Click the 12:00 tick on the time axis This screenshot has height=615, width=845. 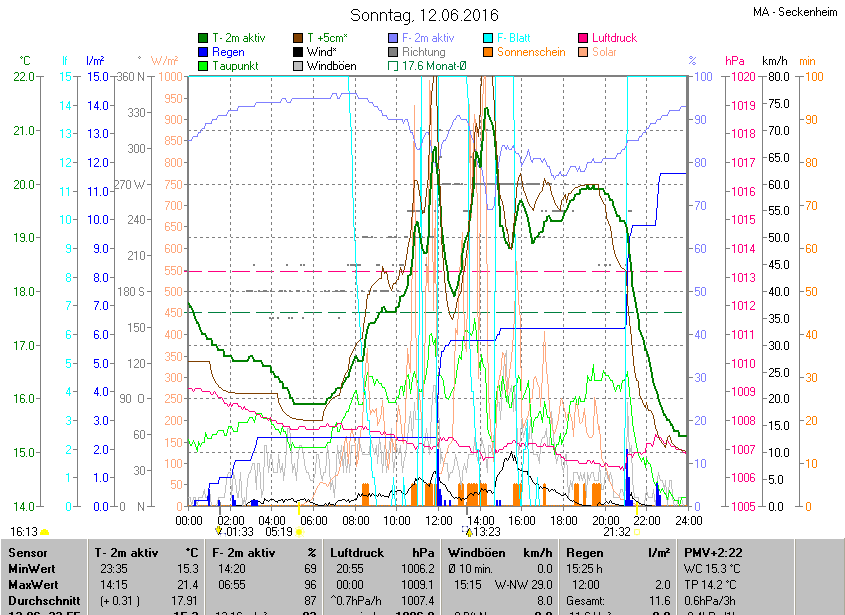[439, 521]
